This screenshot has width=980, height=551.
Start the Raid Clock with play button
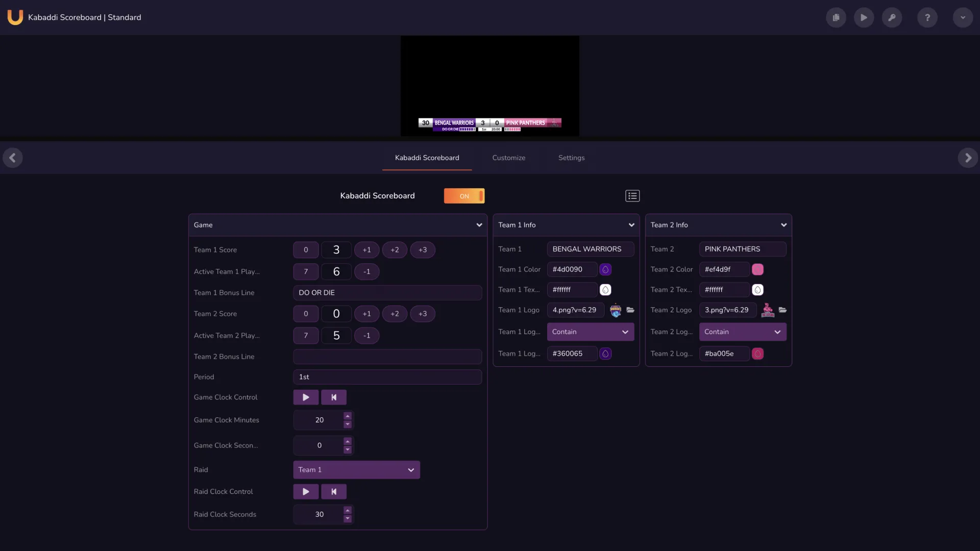point(306,491)
